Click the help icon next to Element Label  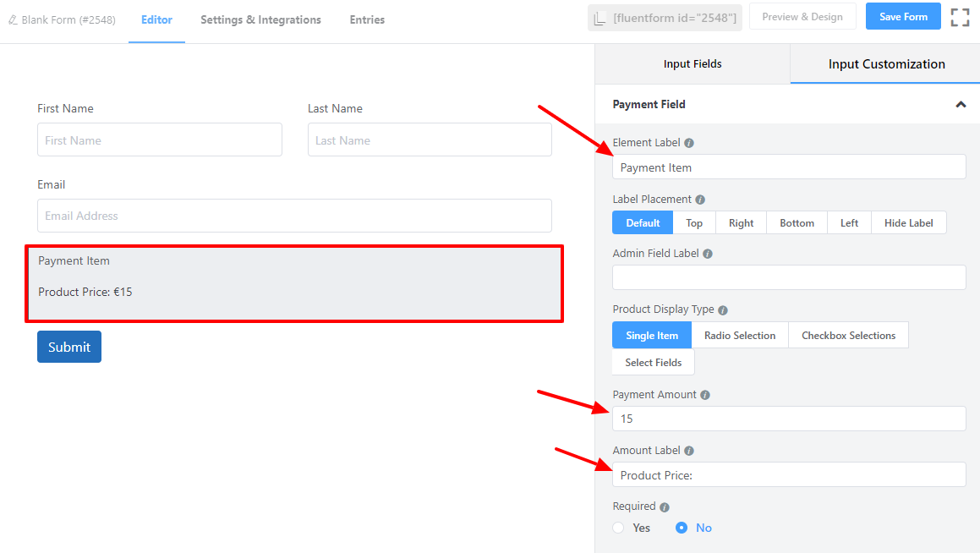coord(689,142)
